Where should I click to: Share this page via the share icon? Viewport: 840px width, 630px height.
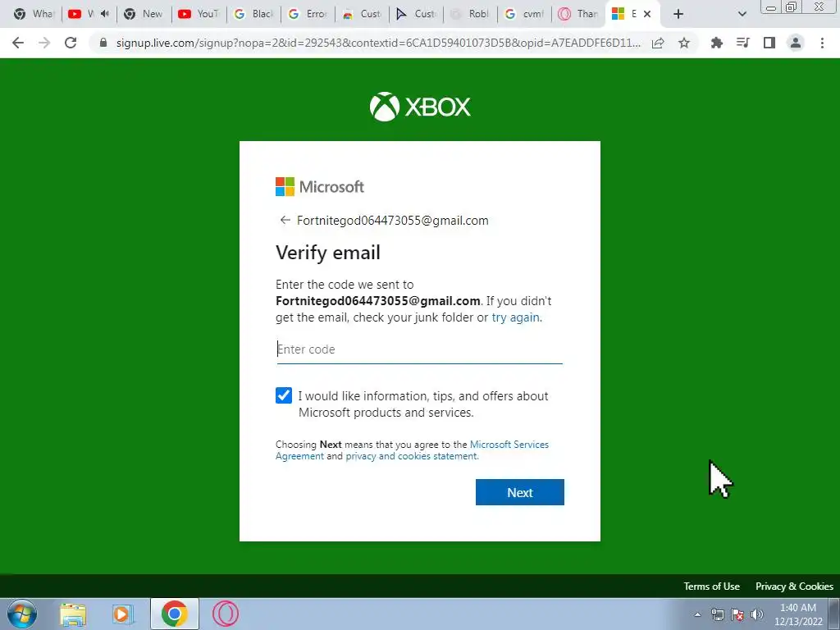[658, 43]
